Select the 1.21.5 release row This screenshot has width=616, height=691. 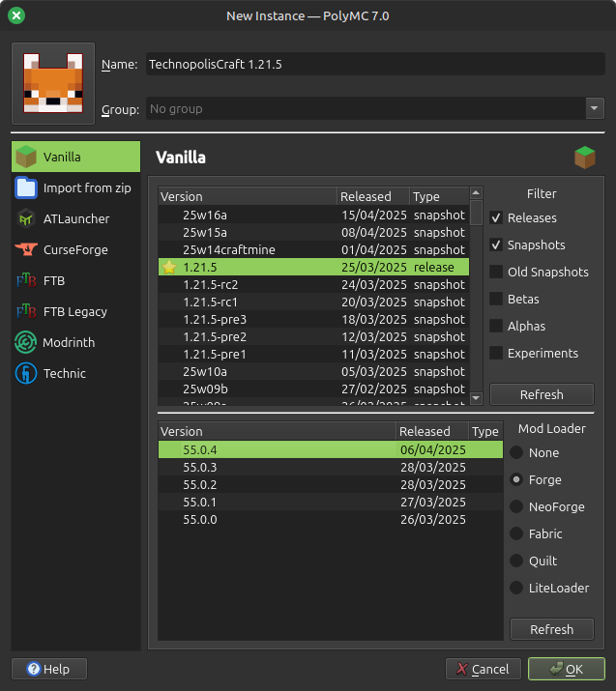(313, 267)
